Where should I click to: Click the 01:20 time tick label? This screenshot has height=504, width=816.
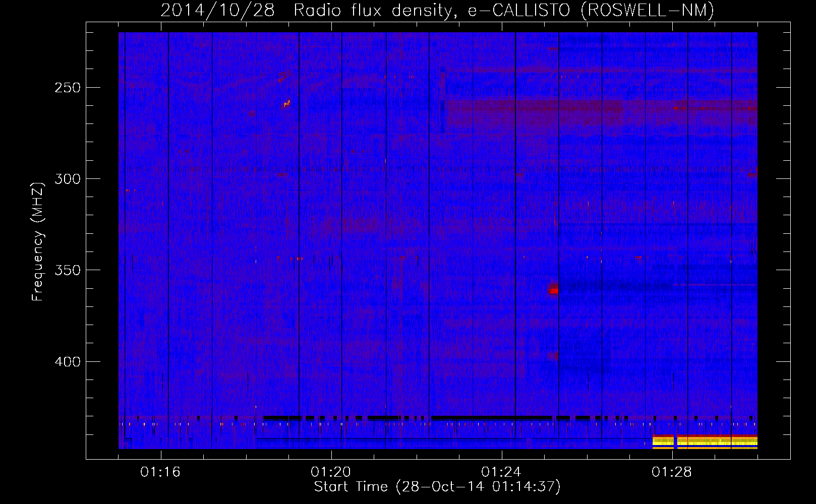pyautogui.click(x=331, y=472)
